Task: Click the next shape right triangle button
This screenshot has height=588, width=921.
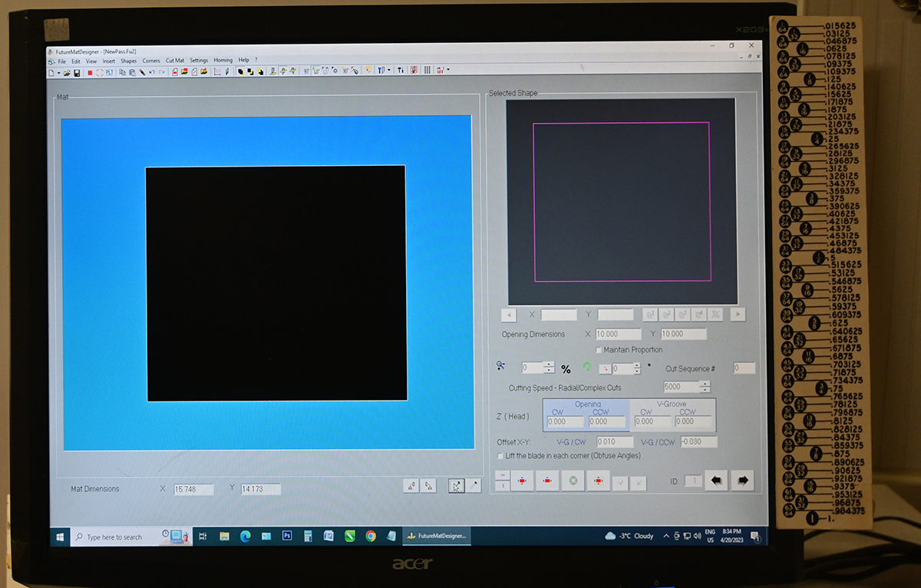Action: pos(738,315)
